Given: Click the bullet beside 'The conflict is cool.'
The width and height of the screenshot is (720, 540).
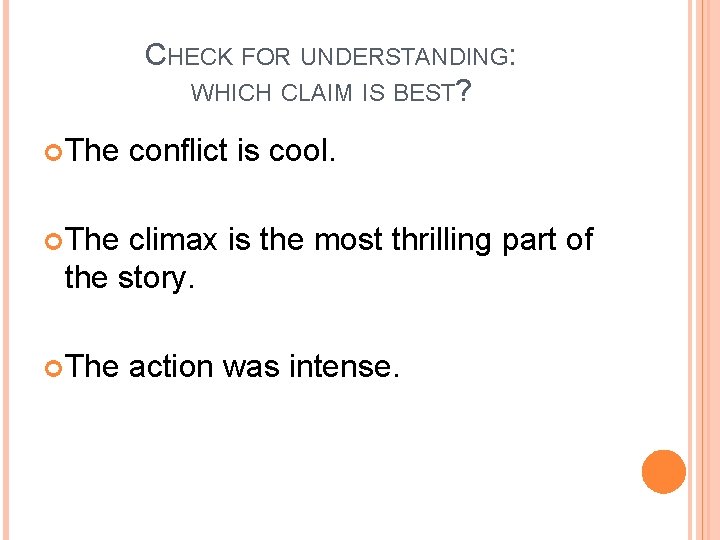Looking at the screenshot, I should tap(53, 152).
